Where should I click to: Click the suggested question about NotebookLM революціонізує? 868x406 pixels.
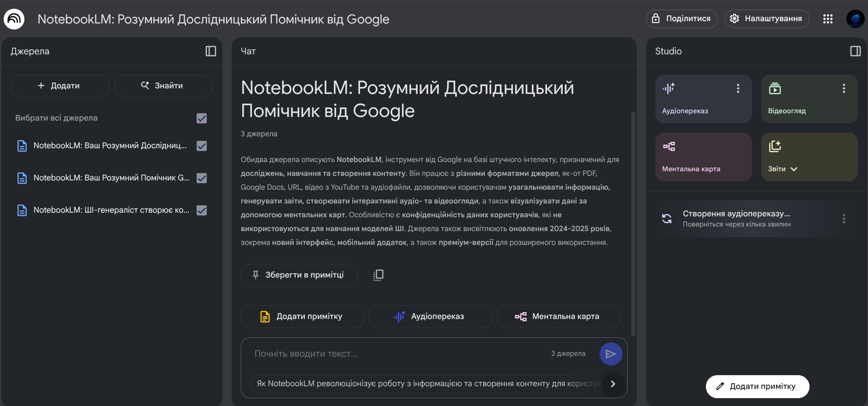[x=426, y=384]
